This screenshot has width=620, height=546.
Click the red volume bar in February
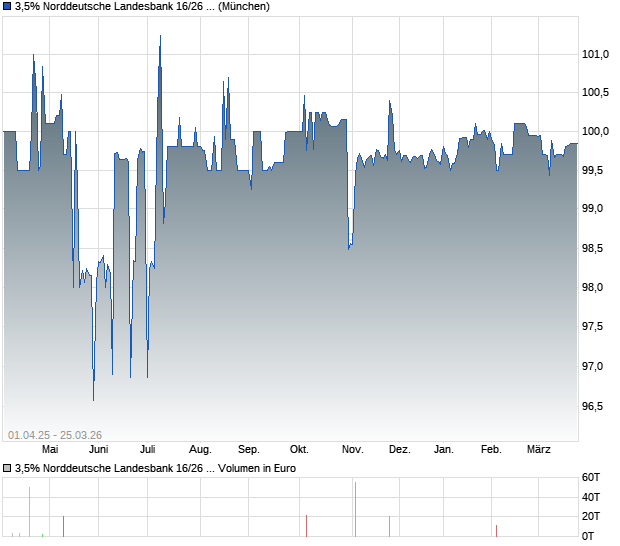click(497, 531)
